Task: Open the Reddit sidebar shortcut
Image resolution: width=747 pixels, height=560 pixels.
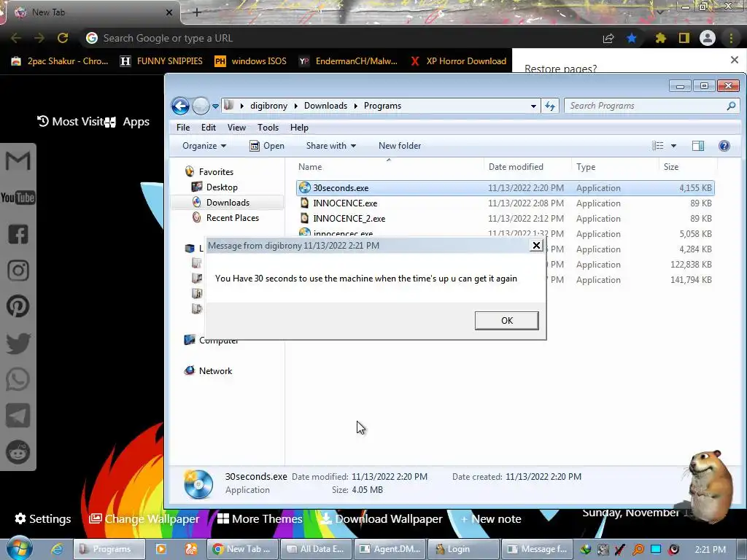Action: [x=18, y=452]
